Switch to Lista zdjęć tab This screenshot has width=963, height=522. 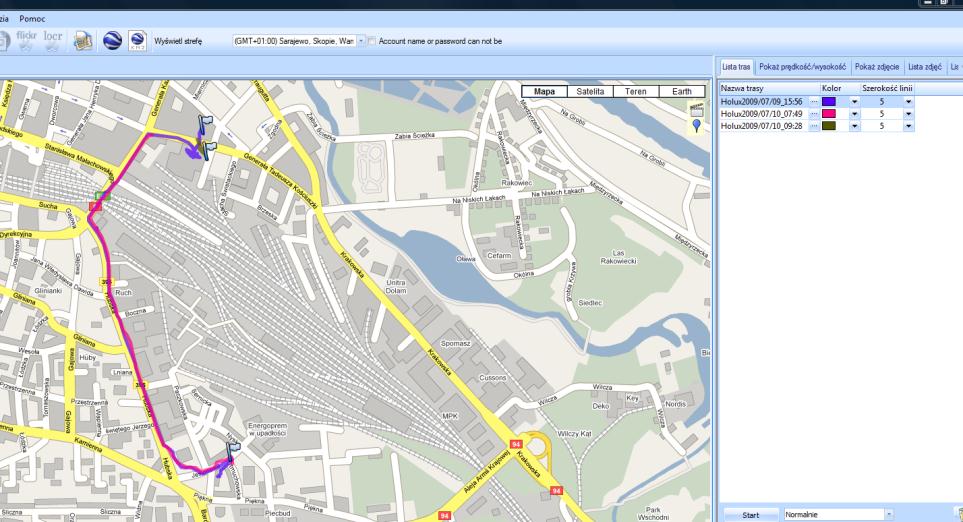(925, 66)
